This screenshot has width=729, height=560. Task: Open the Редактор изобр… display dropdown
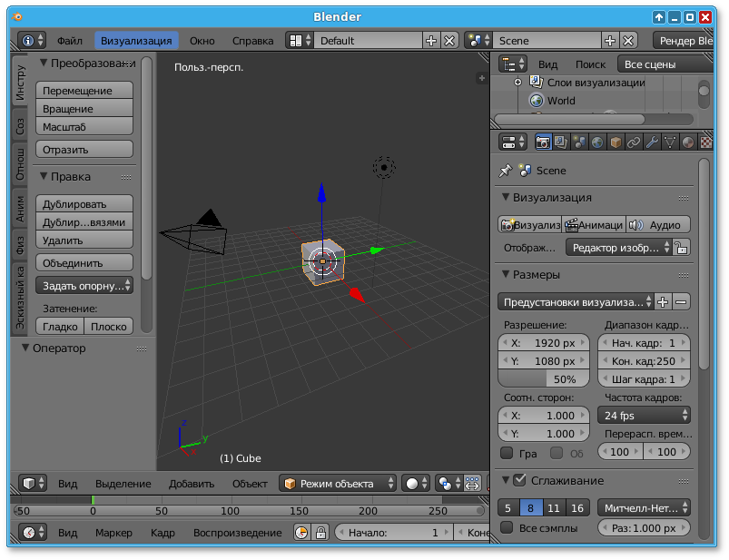pos(619,248)
